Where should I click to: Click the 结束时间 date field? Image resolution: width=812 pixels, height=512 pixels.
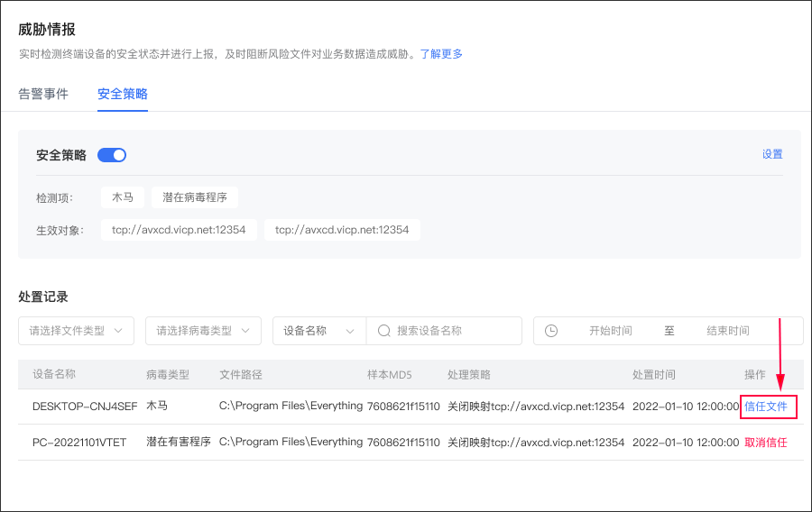tap(727, 331)
